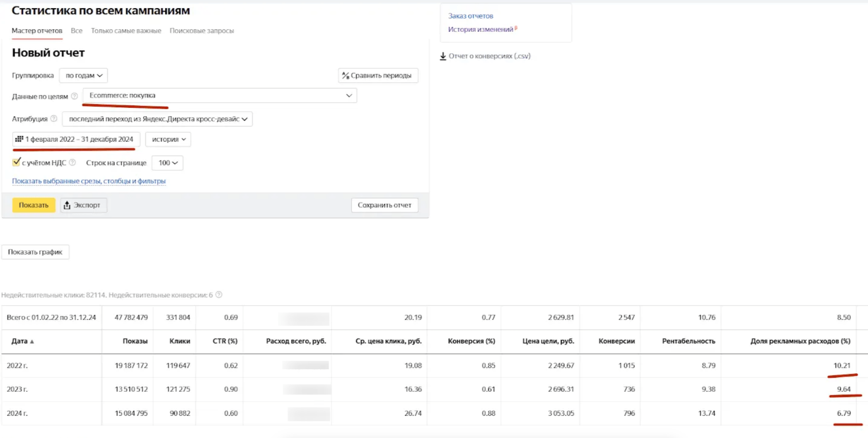Expand the attribution model dropdown
This screenshot has width=868, height=438.
coord(157,119)
